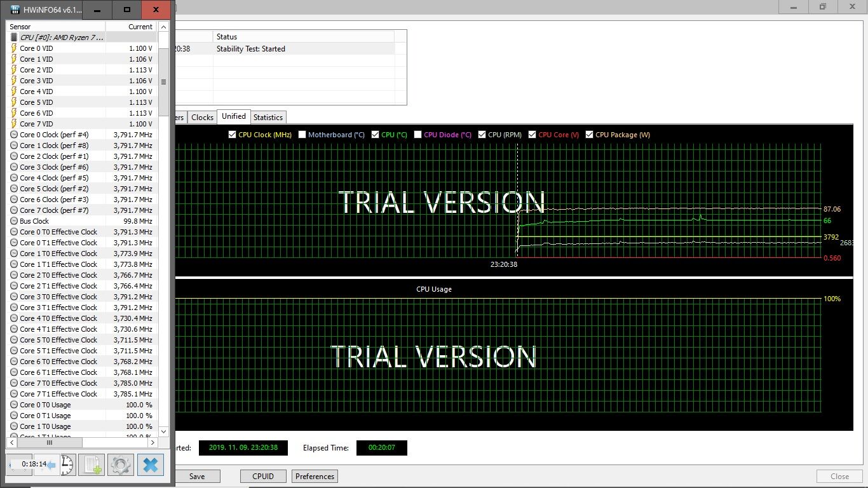The height and width of the screenshot is (488, 868).
Task: Select the Bus Clock row
Action: [x=81, y=221]
